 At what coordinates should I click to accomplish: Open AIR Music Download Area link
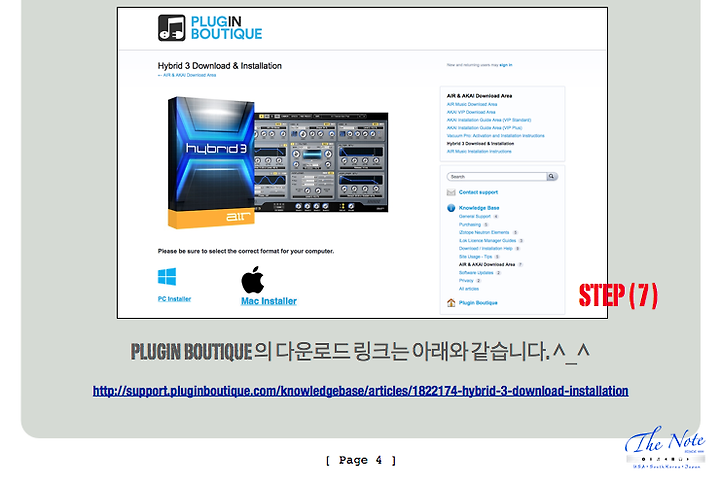click(472, 105)
